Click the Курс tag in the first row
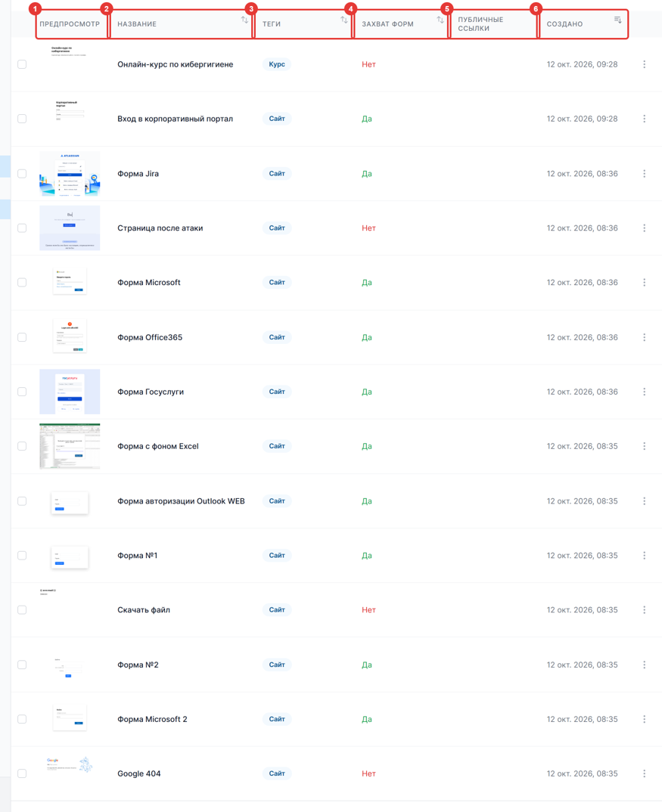This screenshot has height=812, width=662. click(x=277, y=64)
